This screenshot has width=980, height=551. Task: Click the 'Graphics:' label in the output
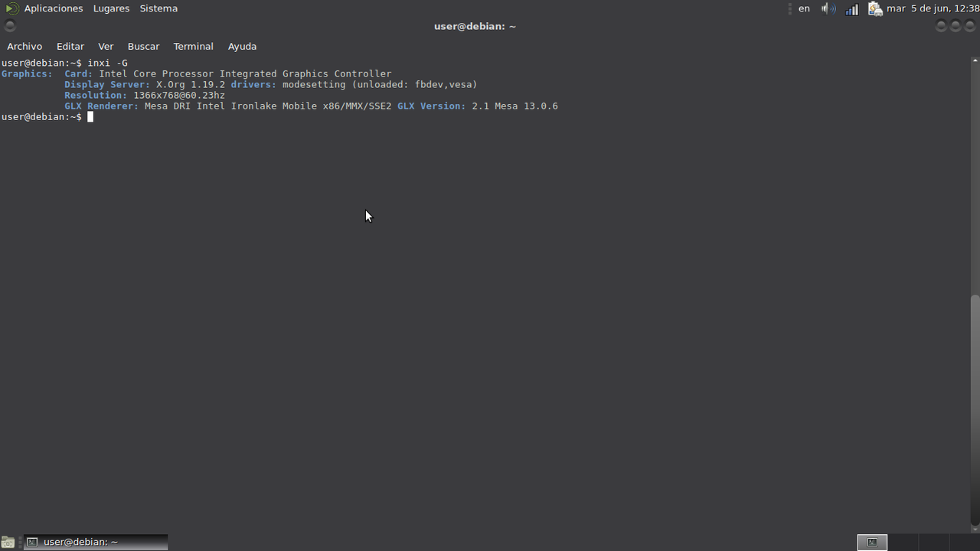click(28, 74)
